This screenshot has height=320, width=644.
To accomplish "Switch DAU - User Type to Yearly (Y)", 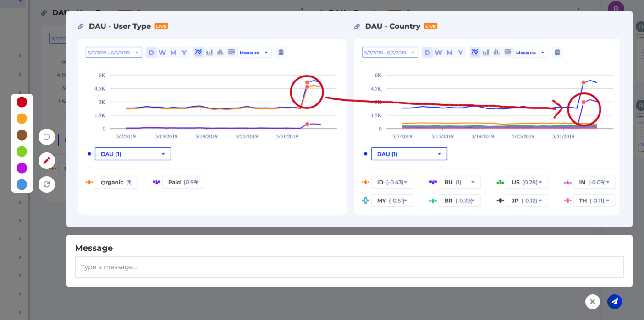I will point(184,53).
